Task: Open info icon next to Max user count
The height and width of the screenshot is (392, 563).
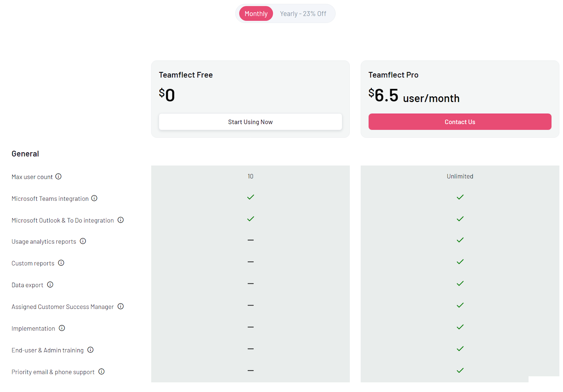Action: tap(58, 176)
